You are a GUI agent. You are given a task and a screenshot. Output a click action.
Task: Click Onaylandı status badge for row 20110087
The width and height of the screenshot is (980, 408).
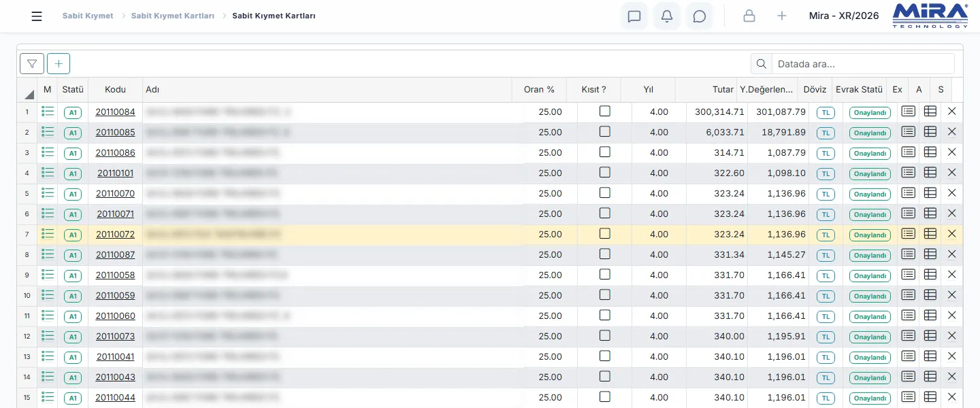870,255
